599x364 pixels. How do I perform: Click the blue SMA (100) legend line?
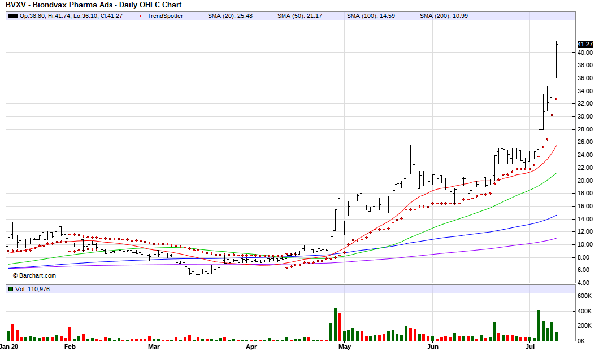(340, 16)
